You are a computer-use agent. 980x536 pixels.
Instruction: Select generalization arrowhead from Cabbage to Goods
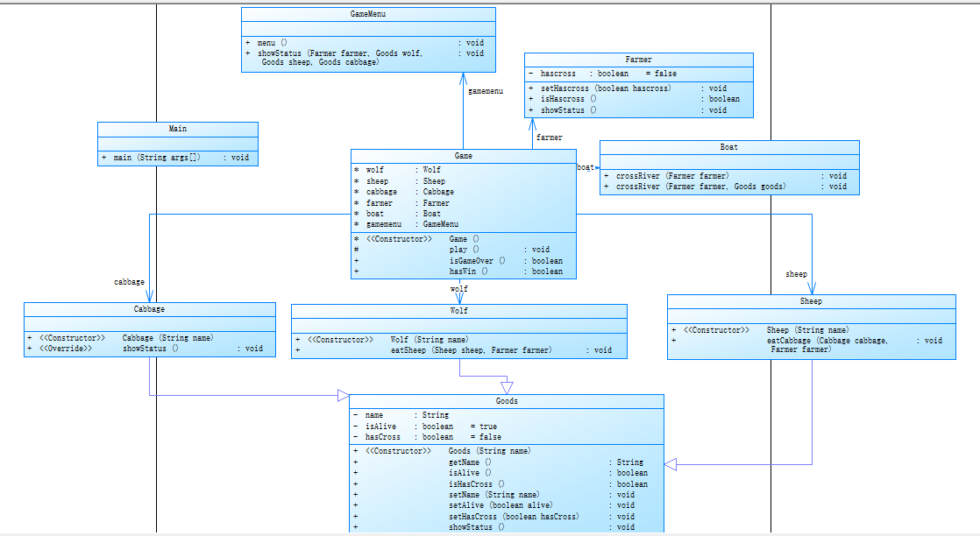click(343, 396)
